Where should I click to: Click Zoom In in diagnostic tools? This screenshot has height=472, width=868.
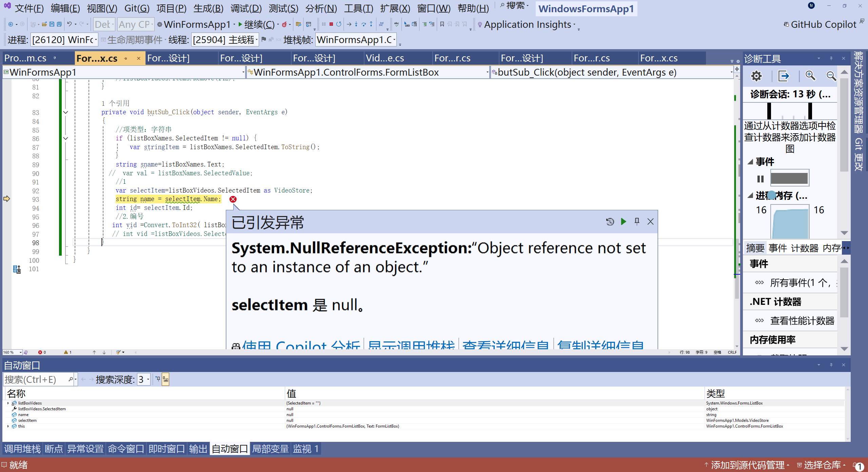[x=810, y=76]
